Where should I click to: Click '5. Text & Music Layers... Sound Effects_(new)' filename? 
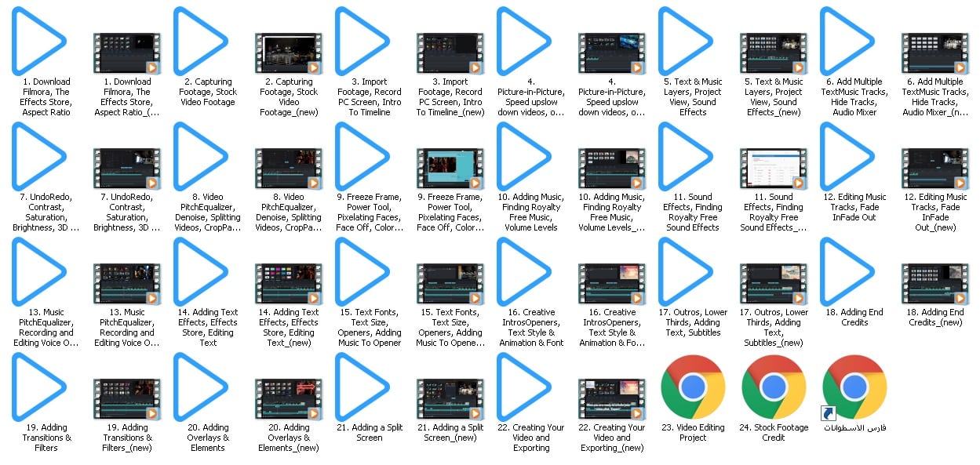[x=774, y=97]
